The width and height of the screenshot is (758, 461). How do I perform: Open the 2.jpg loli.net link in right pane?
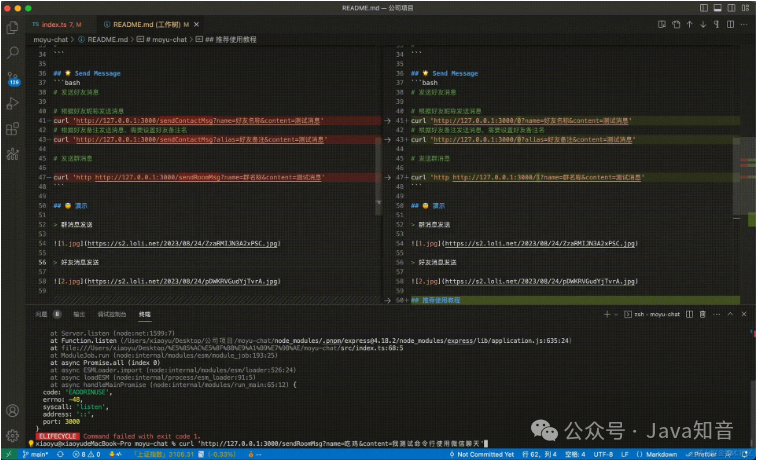click(540, 282)
